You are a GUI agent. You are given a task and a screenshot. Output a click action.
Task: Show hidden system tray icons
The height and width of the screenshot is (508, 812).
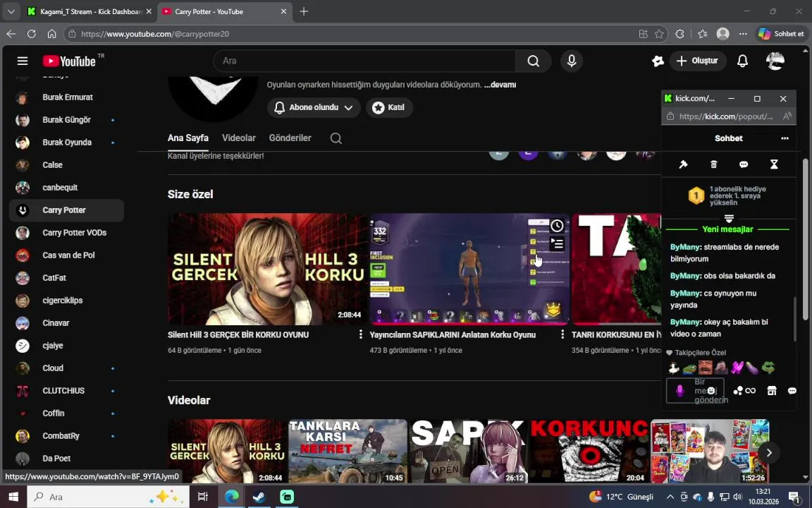670,497
